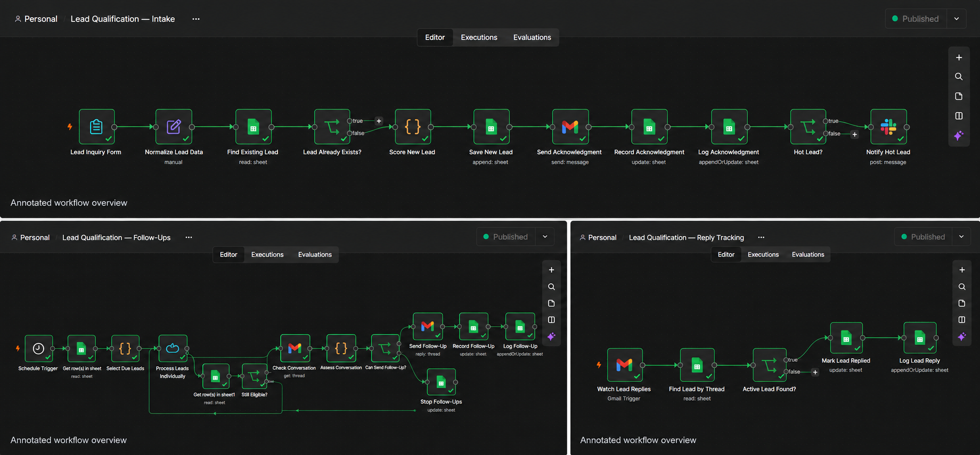Add a node with plus in Reply Tracking toolbar
The height and width of the screenshot is (455, 980).
[x=962, y=270]
